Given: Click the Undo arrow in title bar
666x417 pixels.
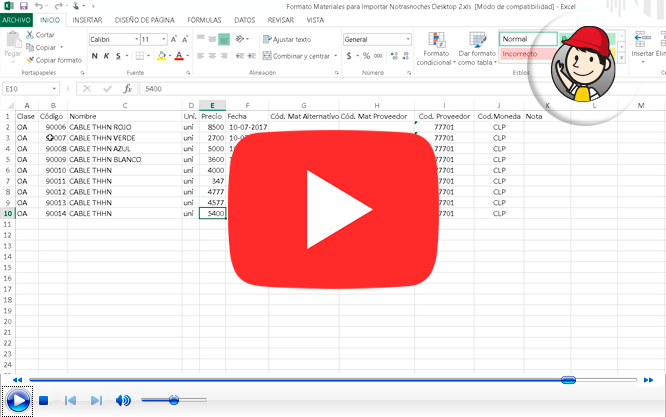Looking at the screenshot, I should point(39,6).
